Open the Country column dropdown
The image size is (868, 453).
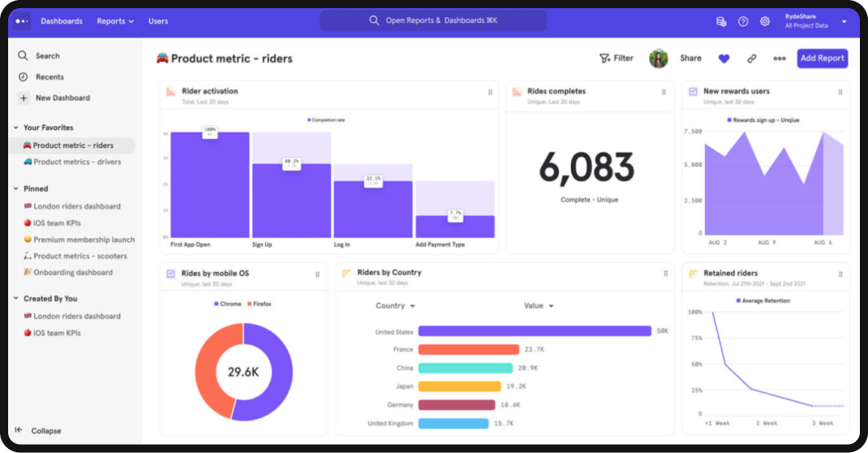395,306
